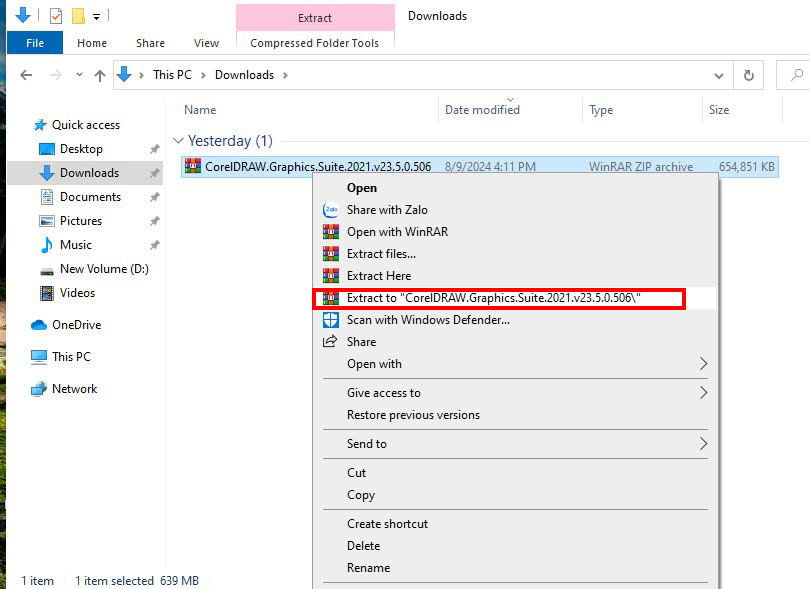Screen dimensions: 810x589
Task: Sort files by Name column
Action: coord(200,110)
